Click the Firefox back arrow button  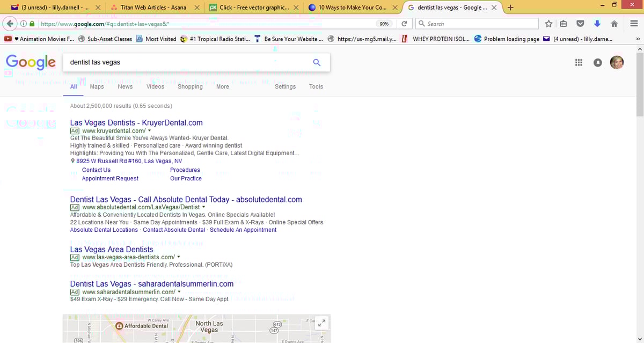tap(10, 24)
